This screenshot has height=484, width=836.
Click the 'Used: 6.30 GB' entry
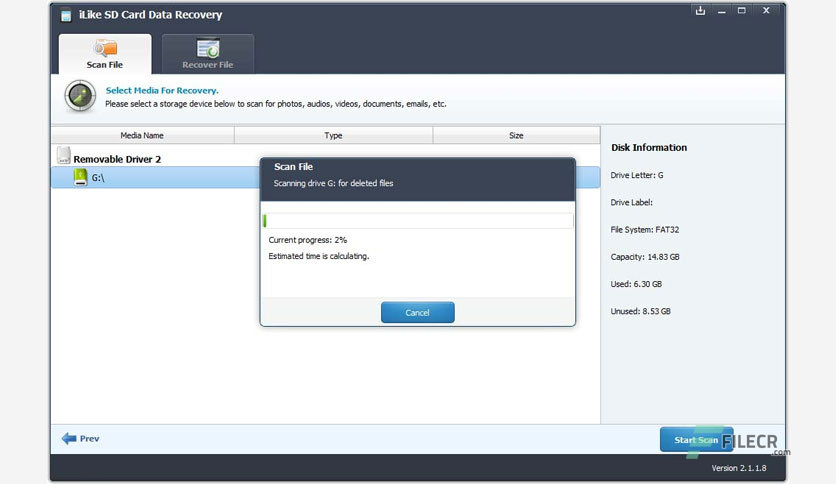(x=636, y=284)
